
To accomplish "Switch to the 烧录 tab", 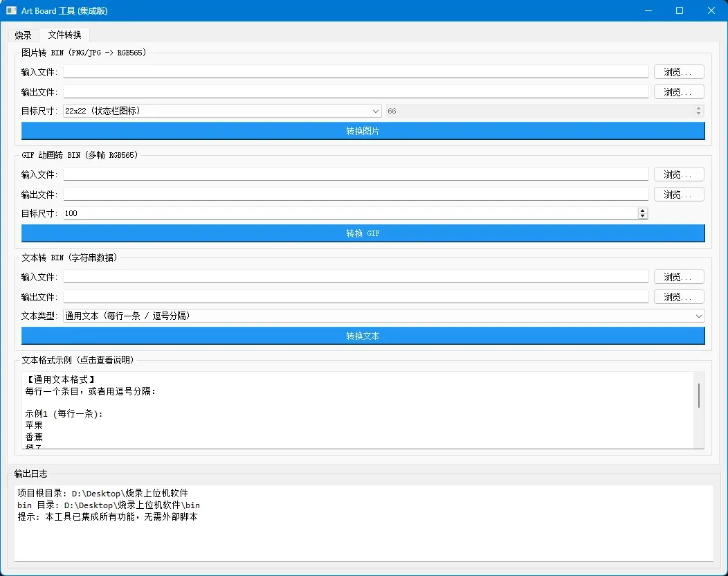I will click(23, 35).
